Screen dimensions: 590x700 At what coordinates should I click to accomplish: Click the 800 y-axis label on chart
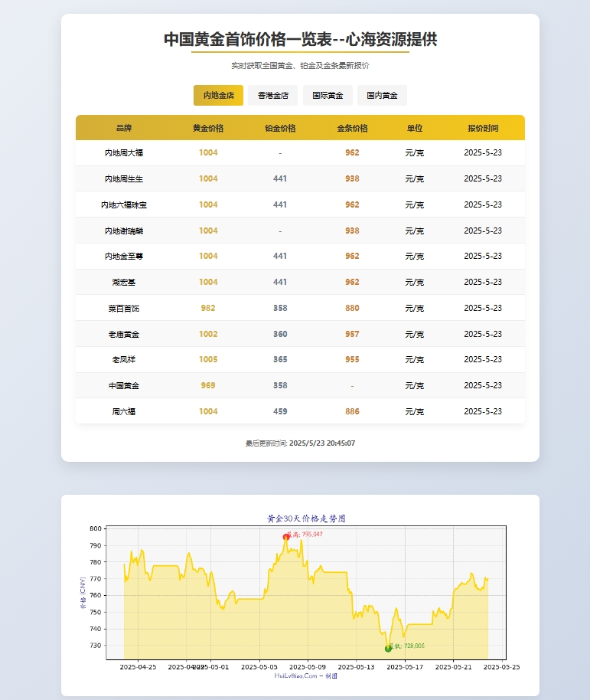click(96, 528)
